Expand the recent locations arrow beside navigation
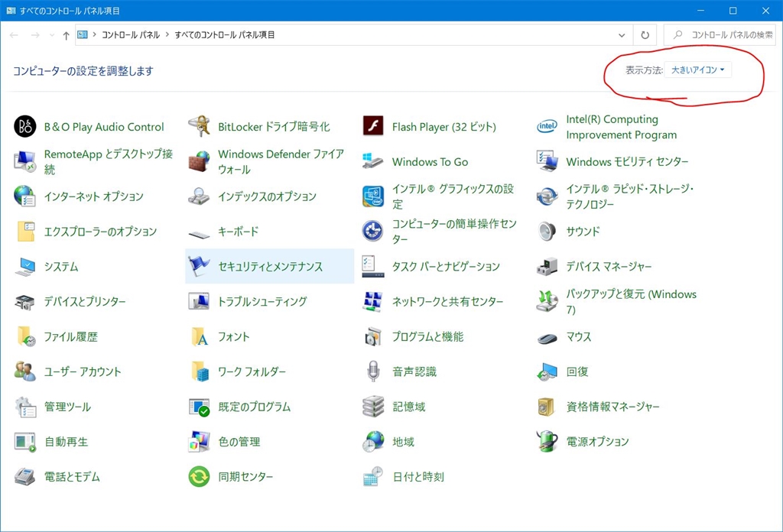 [52, 35]
